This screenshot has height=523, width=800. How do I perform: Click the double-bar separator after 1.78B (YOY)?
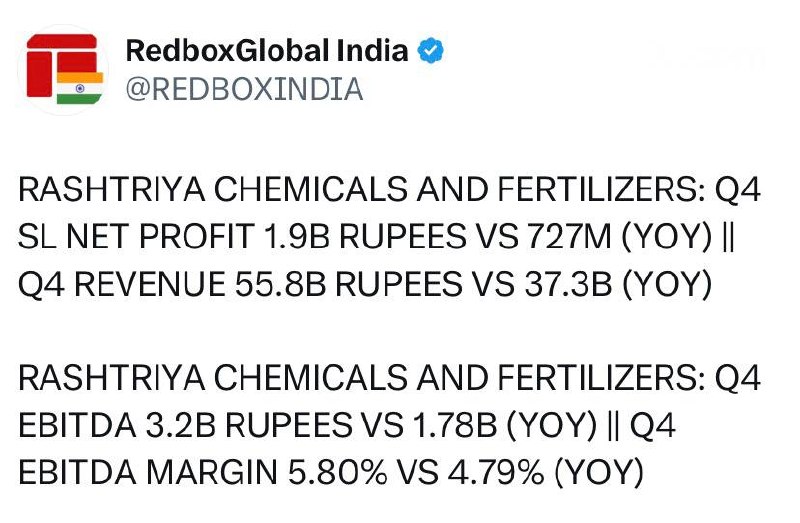[x=614, y=426]
